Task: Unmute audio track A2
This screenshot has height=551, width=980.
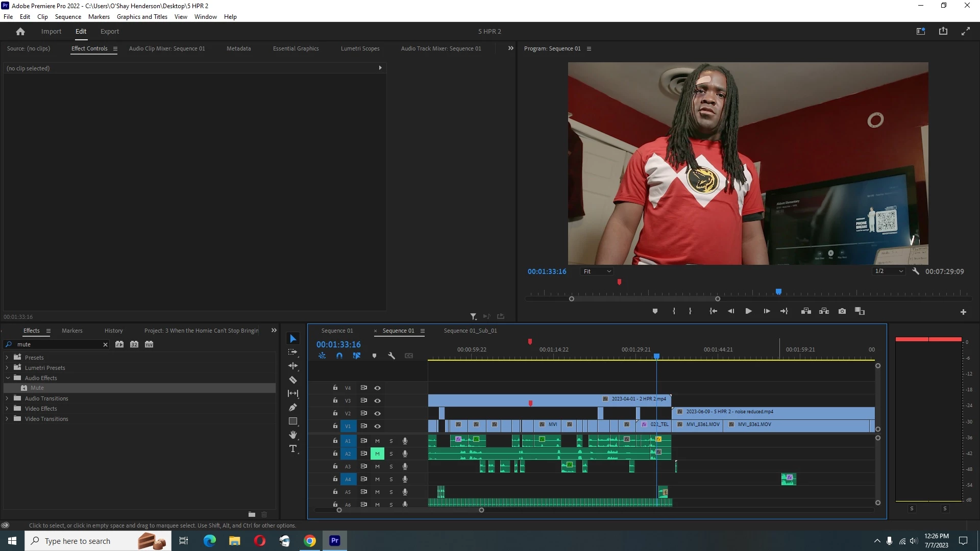Action: click(378, 454)
